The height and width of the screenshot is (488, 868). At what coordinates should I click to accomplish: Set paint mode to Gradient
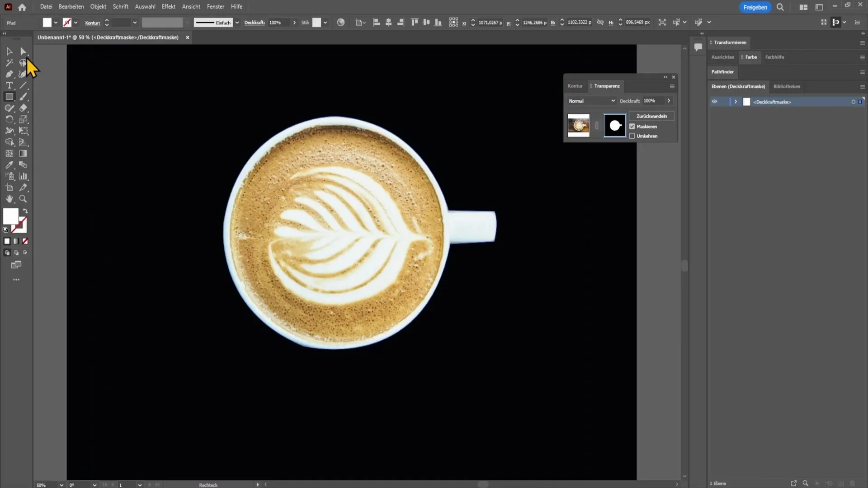16,241
